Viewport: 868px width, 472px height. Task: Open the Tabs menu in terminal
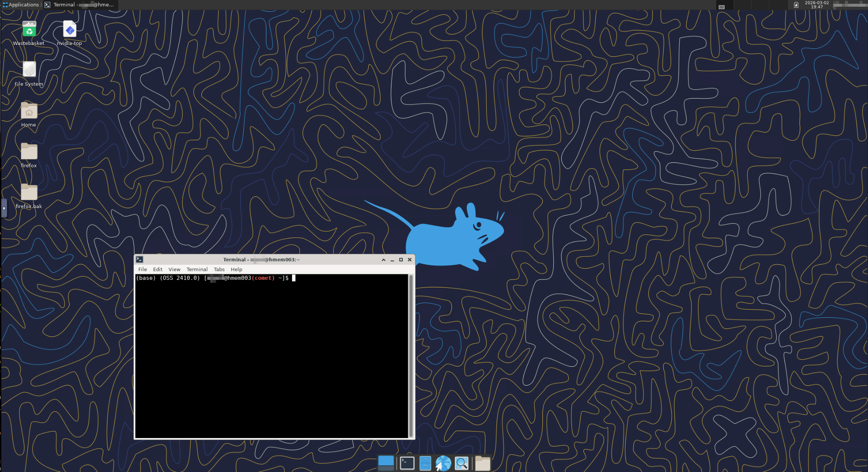[x=219, y=269]
